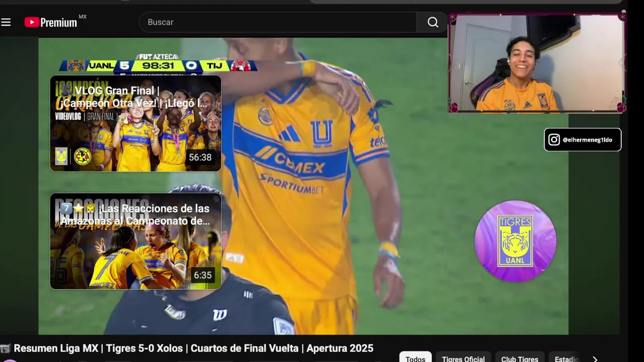This screenshot has width=644, height=362.
Task: Click the 56:38 duration badge
Action: (x=200, y=157)
